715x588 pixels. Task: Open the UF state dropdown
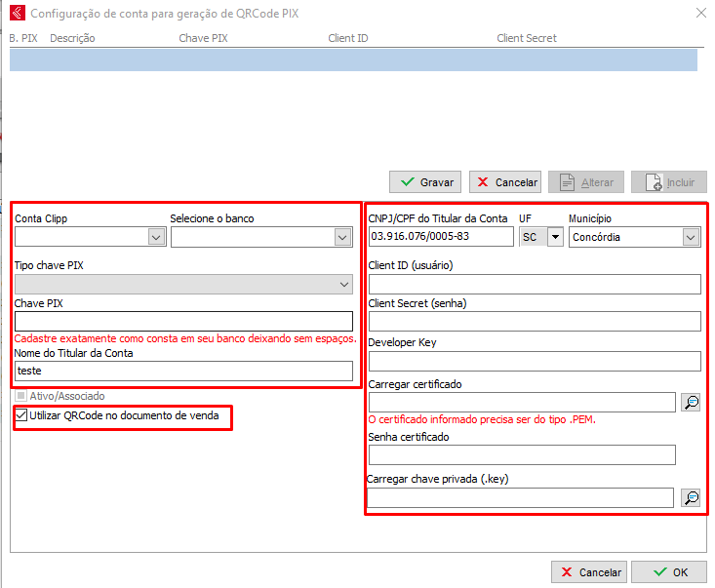tap(555, 237)
